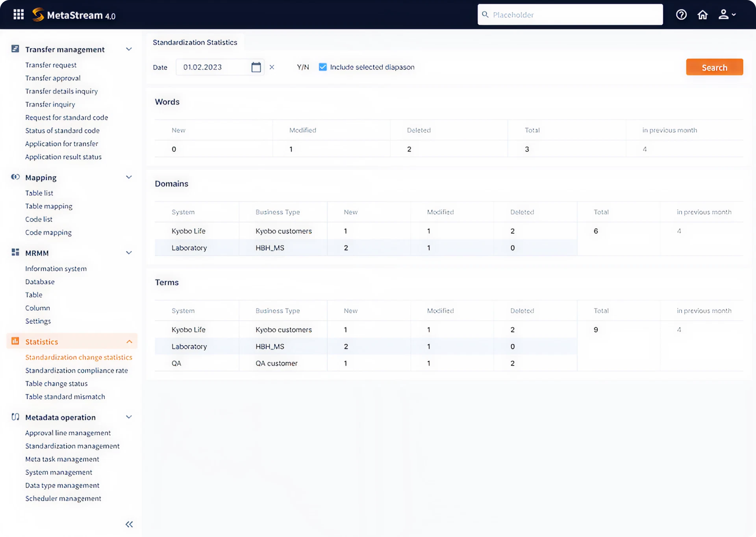756x537 pixels.
Task: Click inside the Placeholder search field
Action: click(569, 14)
